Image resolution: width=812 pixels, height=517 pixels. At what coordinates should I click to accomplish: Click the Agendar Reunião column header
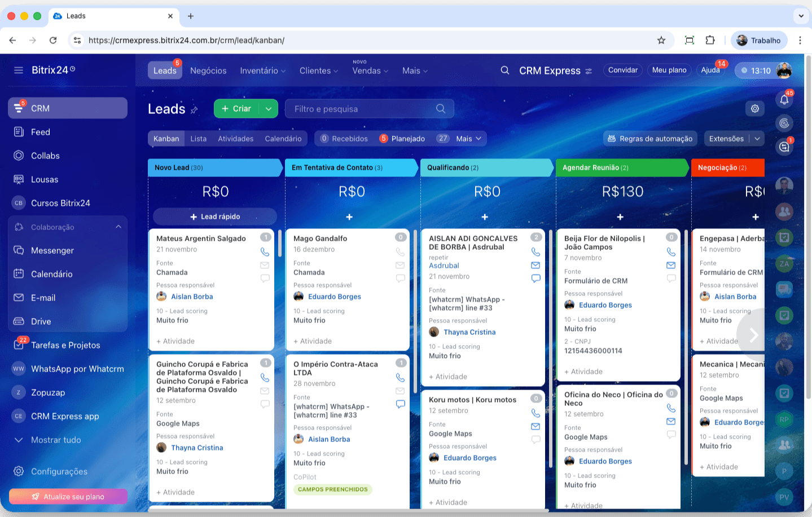[x=622, y=167]
